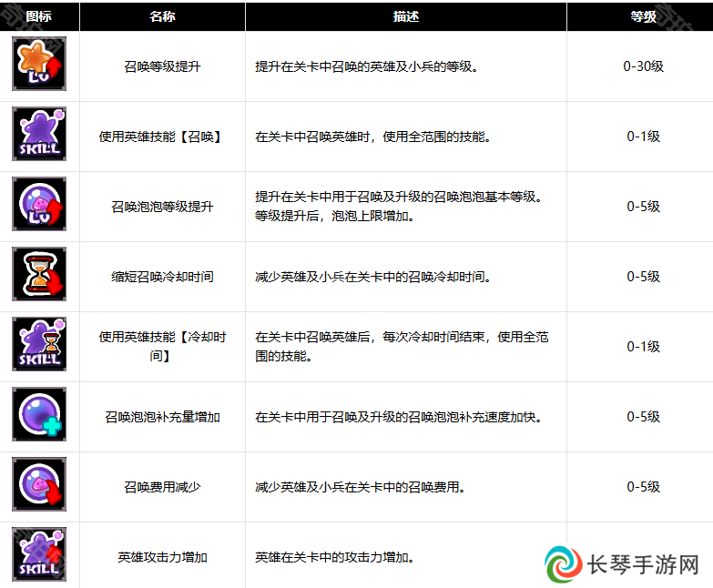
Task: Click the bubble level-up icon for 召唤泡泡等级提升
Action: [x=39, y=204]
